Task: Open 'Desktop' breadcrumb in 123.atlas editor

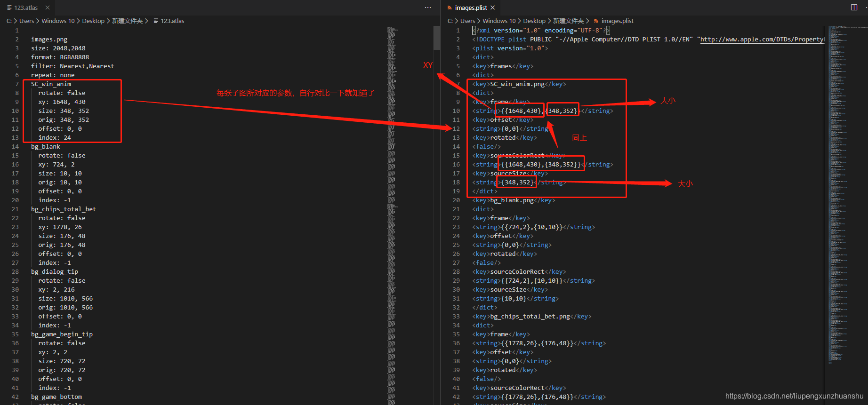Action: coord(93,21)
